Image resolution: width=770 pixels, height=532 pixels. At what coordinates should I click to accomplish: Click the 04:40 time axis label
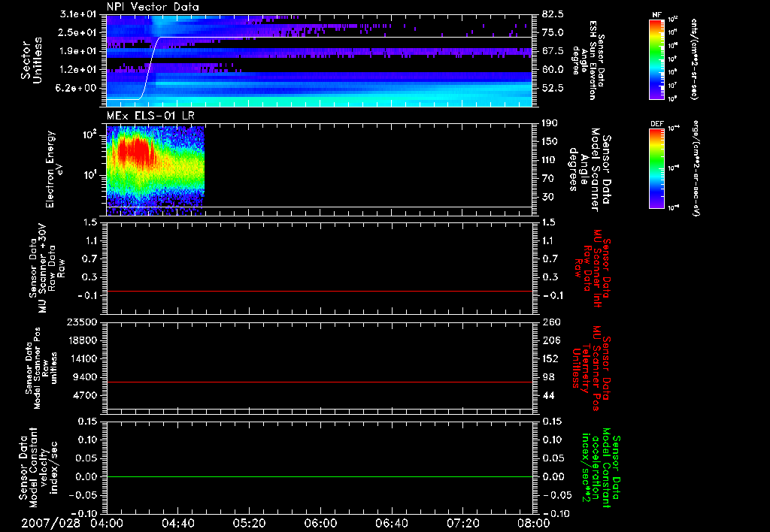point(177,523)
